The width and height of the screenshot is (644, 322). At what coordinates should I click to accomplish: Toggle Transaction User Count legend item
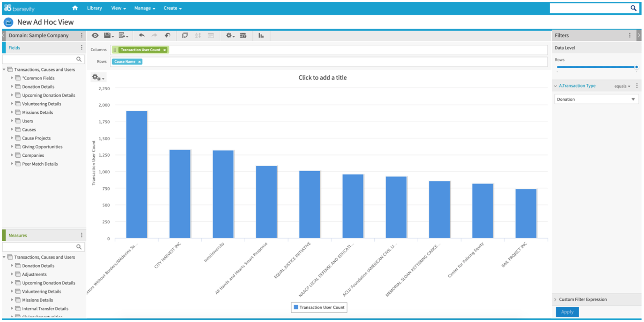(x=319, y=307)
